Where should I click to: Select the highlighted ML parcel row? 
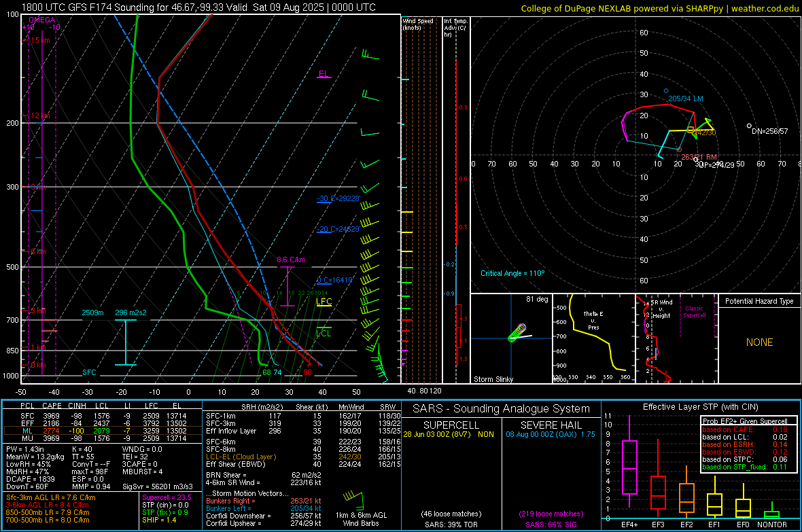point(103,431)
